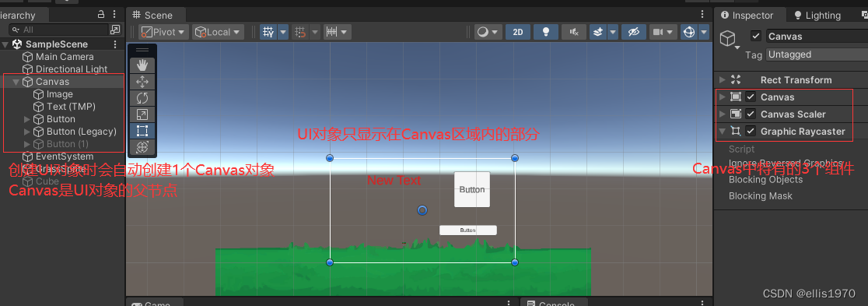Viewport: 868px width, 306px height.
Task: Open Local/Global handle rotation dropdown
Action: click(x=218, y=32)
